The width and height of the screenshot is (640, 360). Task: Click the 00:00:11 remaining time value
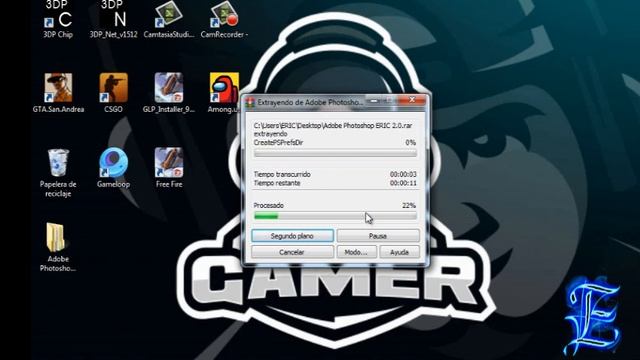pos(403,183)
